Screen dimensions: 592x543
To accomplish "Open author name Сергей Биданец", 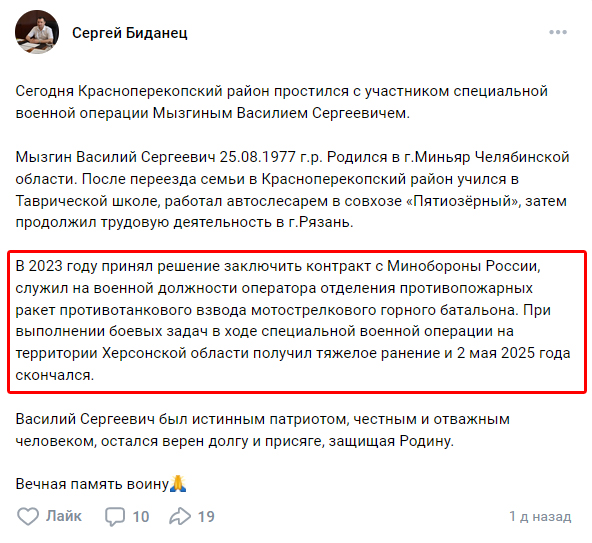I will tap(130, 33).
